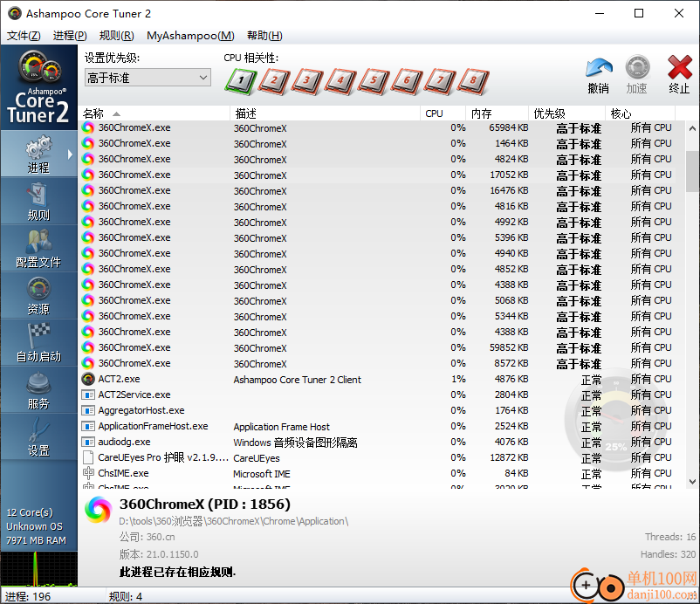Sort by the 优先级 column header

pos(566,113)
